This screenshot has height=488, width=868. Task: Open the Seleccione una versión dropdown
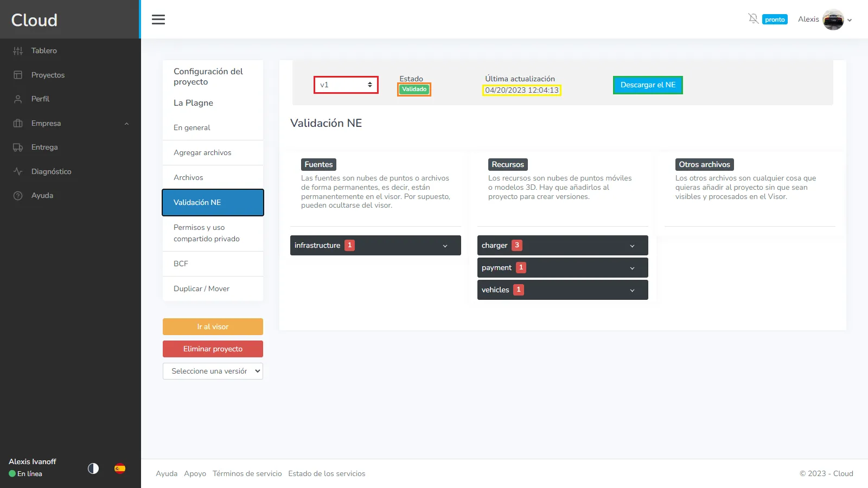click(x=213, y=371)
